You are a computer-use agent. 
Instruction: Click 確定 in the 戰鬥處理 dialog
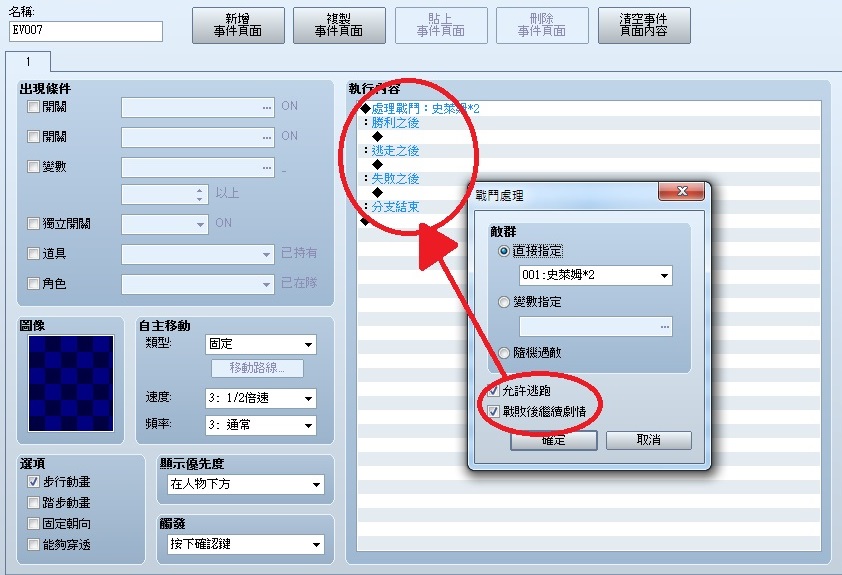coord(554,440)
